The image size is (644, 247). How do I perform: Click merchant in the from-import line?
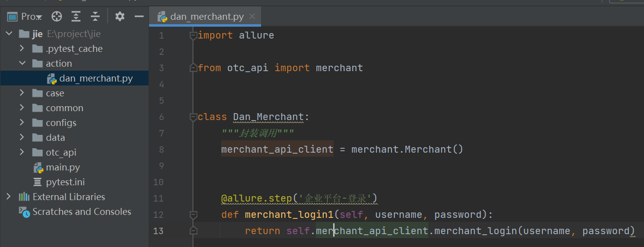(339, 68)
